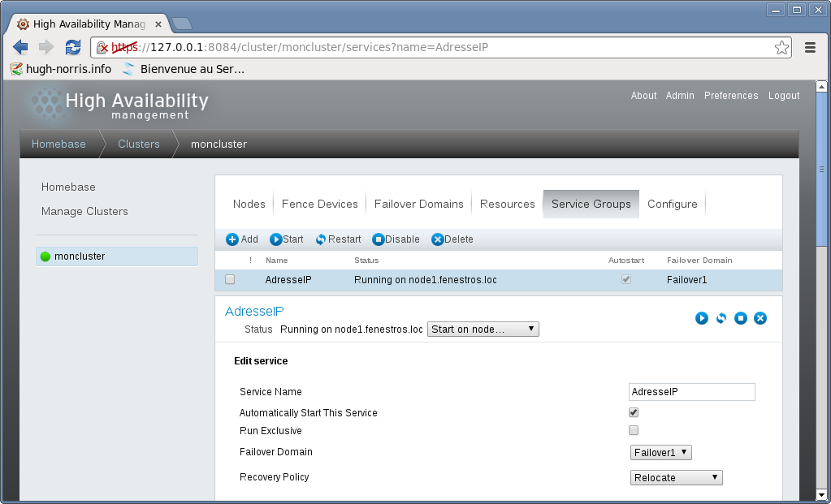Switch to the Fence Devices tab
Image resolution: width=831 pixels, height=504 pixels.
coord(319,205)
